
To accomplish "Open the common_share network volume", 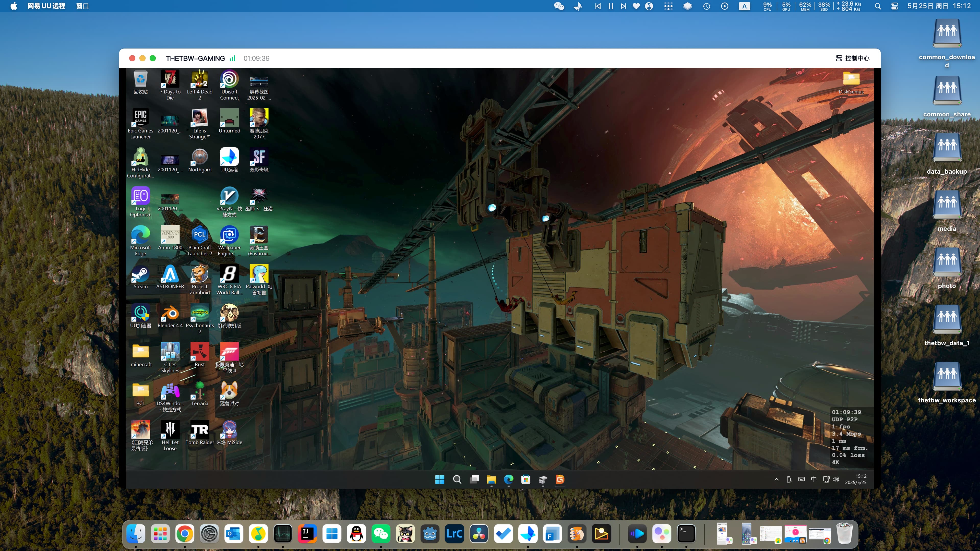I will 947,97.
